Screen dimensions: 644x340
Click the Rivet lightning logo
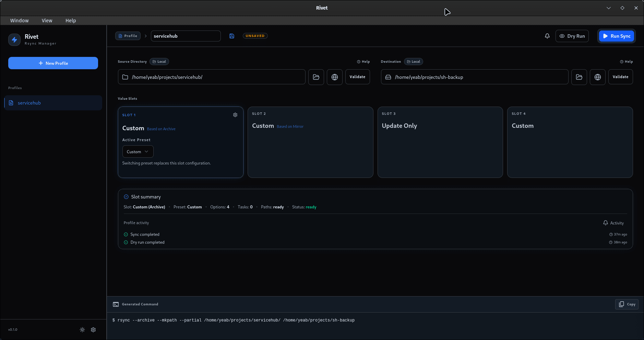[14, 40]
